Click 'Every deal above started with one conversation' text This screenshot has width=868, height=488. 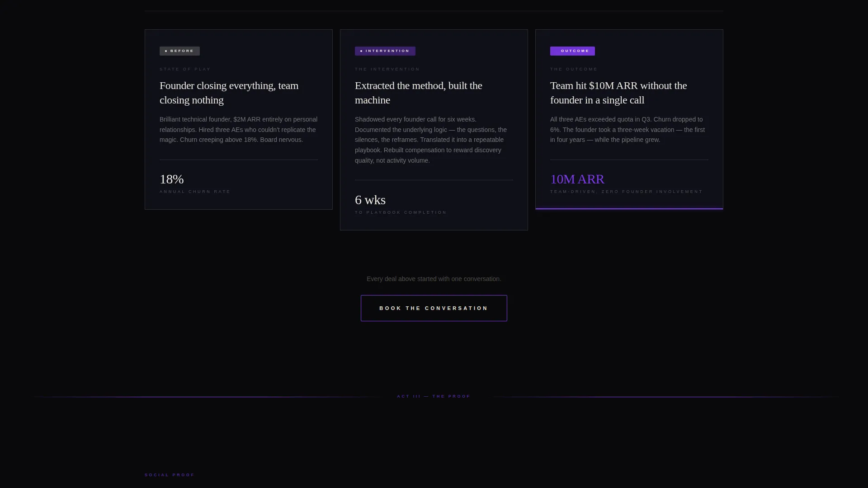(x=434, y=279)
